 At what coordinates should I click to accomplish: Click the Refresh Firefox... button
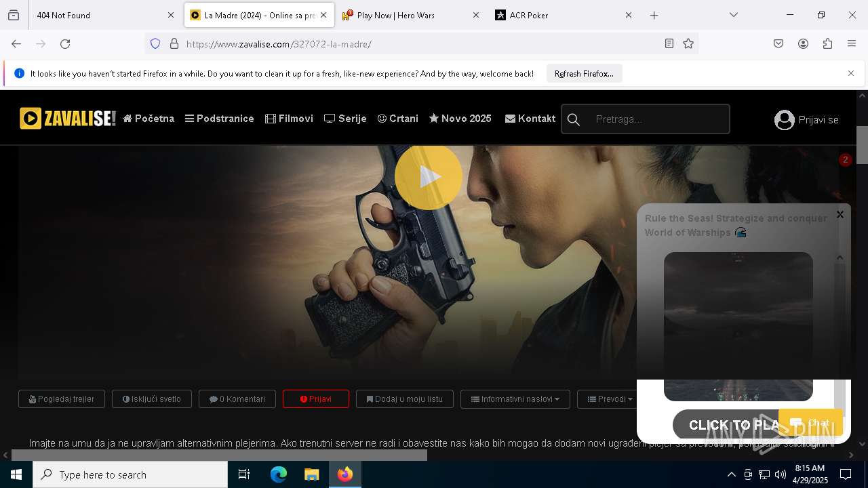click(584, 74)
